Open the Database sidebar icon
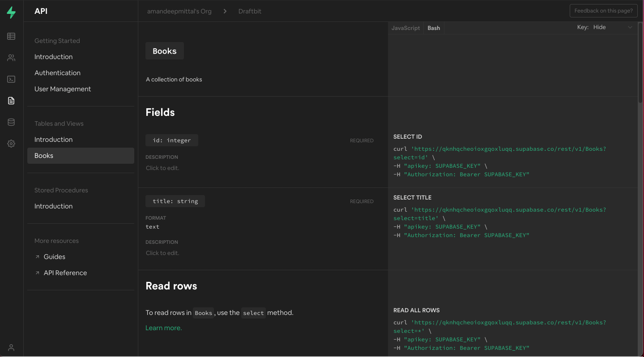The image size is (644, 357). coord(11,122)
